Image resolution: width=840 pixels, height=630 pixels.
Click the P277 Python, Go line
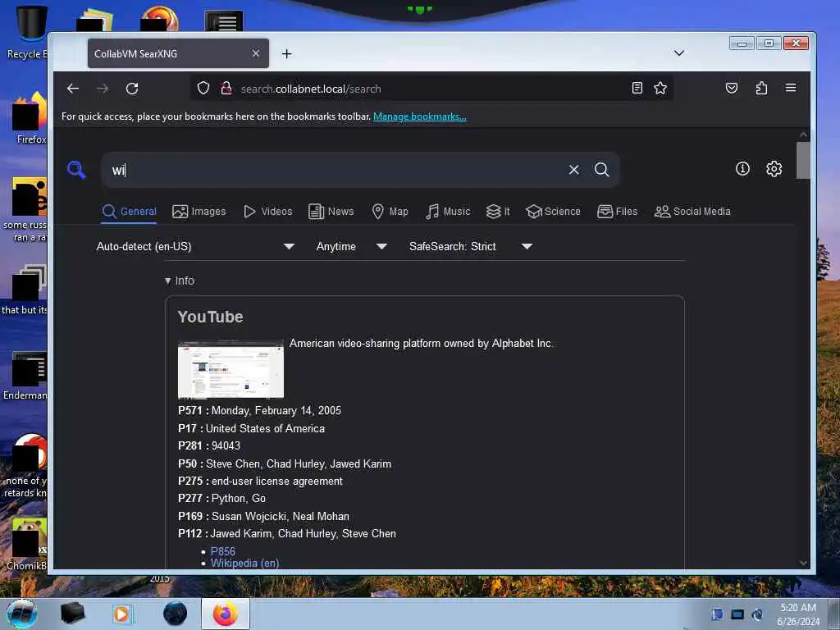click(x=221, y=499)
